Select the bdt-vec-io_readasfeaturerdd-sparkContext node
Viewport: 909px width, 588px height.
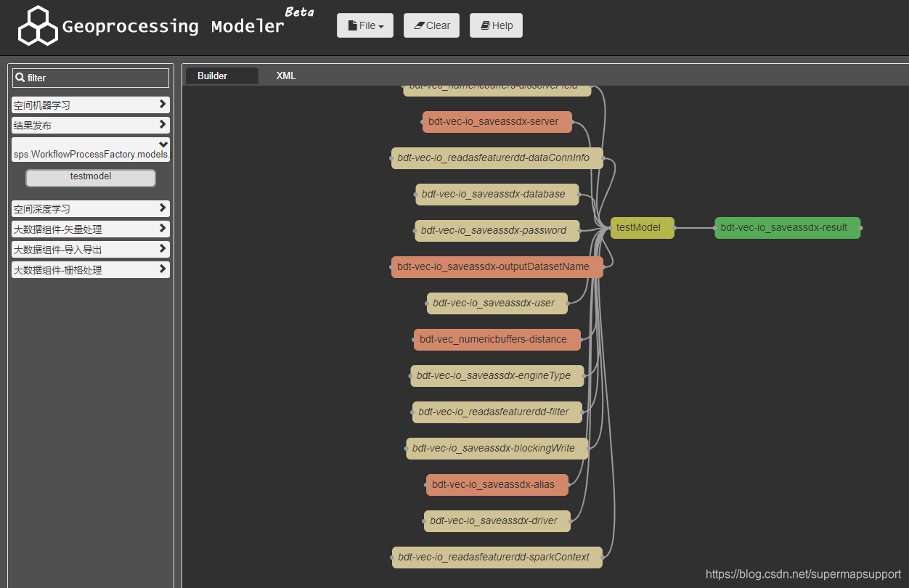pyautogui.click(x=497, y=558)
